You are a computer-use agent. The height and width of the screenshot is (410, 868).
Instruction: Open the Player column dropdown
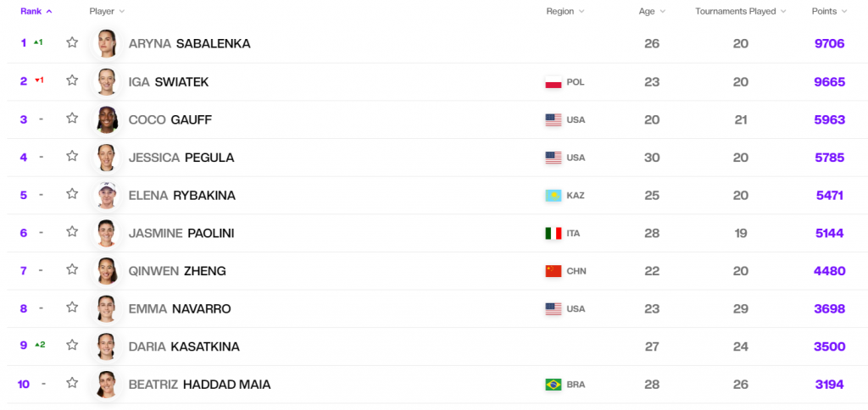(x=107, y=11)
